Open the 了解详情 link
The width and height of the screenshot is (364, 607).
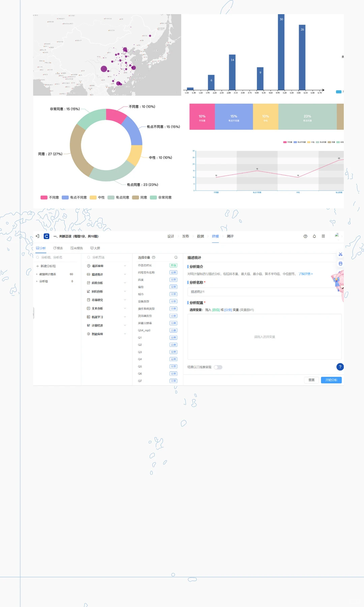click(x=305, y=274)
